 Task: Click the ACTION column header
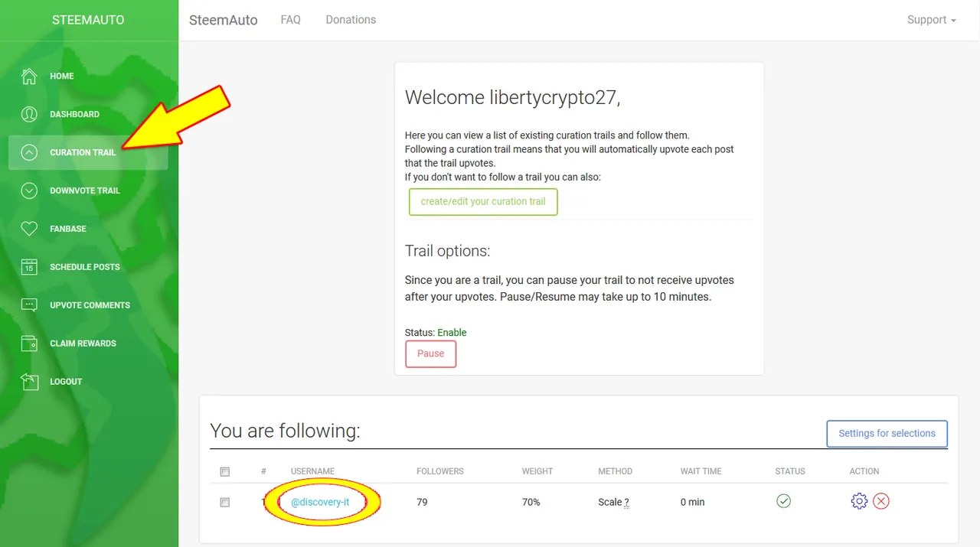coord(864,471)
